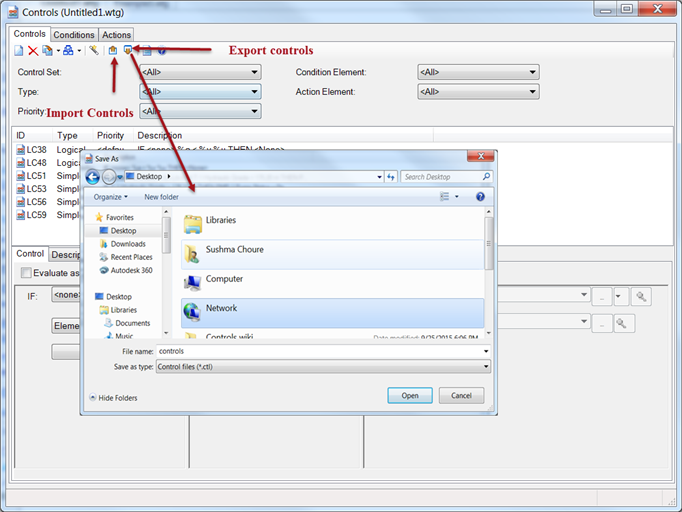Click the Open button in Save As

(410, 395)
